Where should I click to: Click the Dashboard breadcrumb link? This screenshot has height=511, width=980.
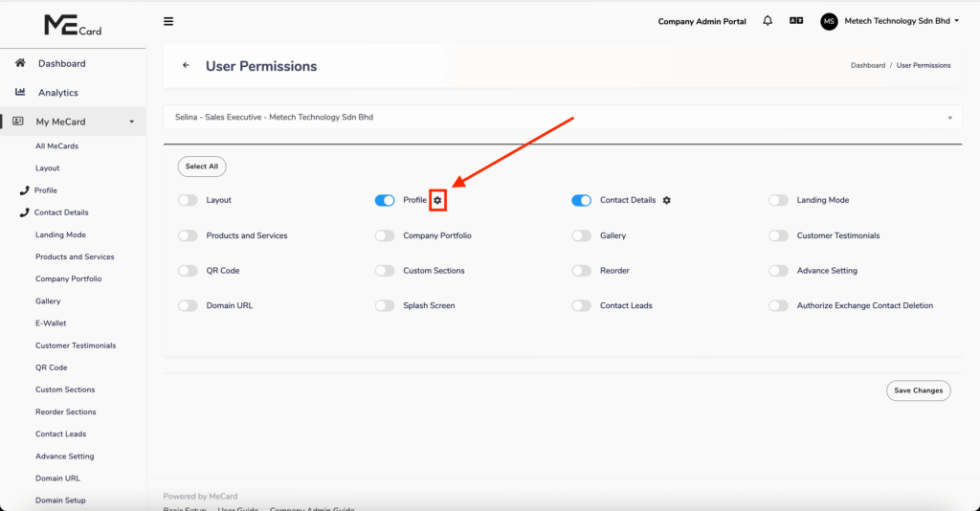867,66
